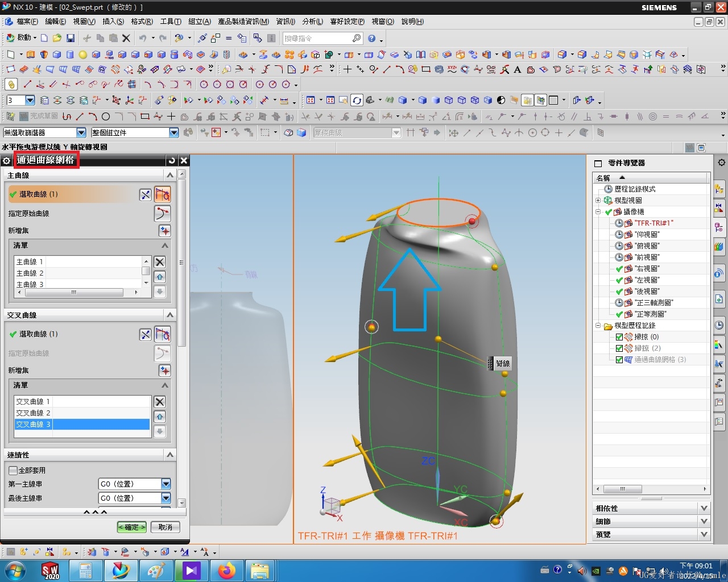The height and width of the screenshot is (582, 728).
Task: Toggle the checkbox of Swept (0) feature
Action: (619, 337)
